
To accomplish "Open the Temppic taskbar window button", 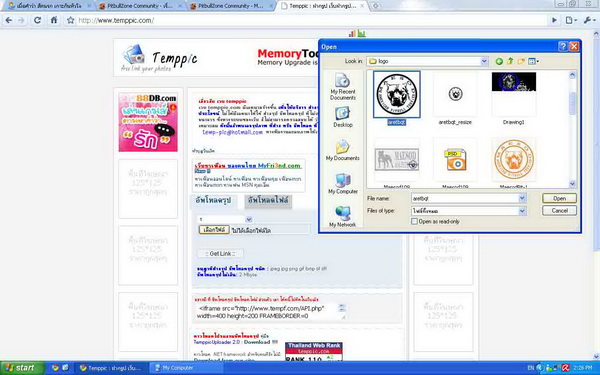I will point(111,368).
